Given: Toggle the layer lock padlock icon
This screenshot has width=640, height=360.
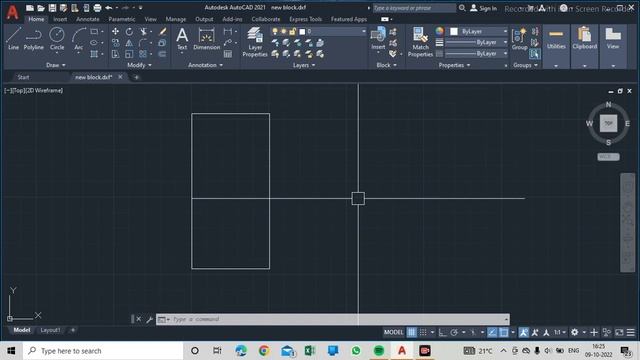Looking at the screenshot, I should 292,31.
